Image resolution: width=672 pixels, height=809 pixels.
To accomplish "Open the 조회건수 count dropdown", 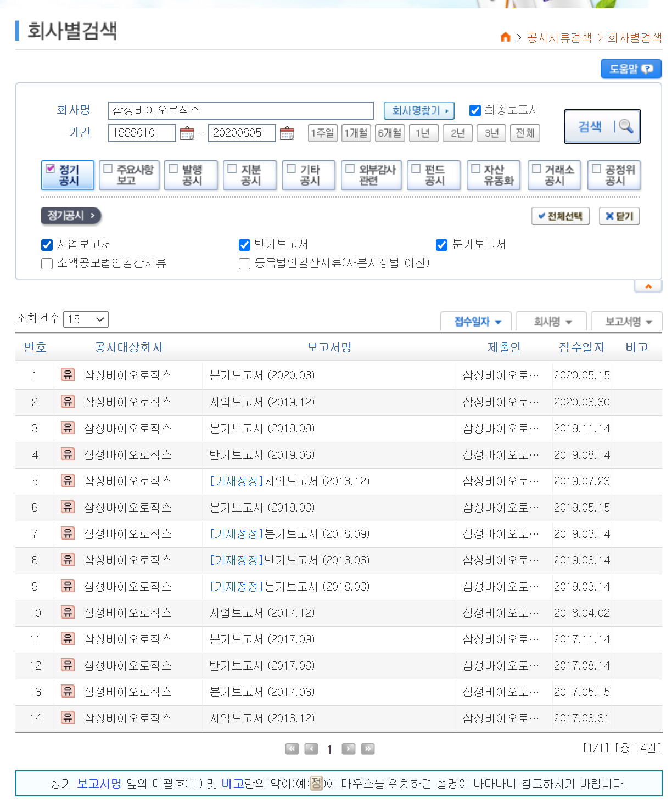I will 86,319.
